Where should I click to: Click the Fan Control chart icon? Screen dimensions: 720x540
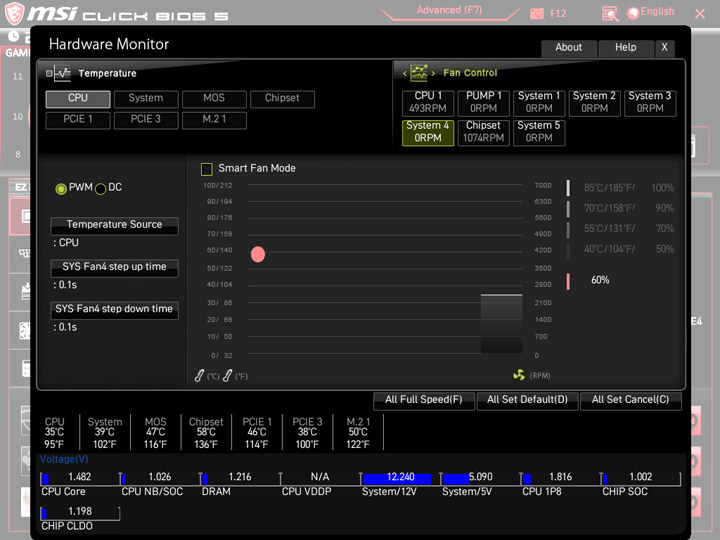419,73
